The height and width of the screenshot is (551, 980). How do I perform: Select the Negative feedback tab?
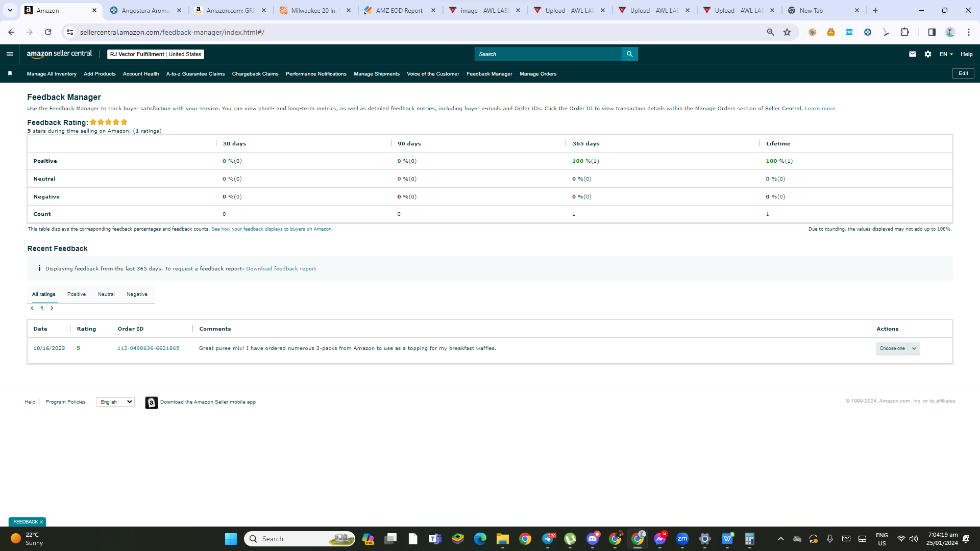(x=137, y=294)
